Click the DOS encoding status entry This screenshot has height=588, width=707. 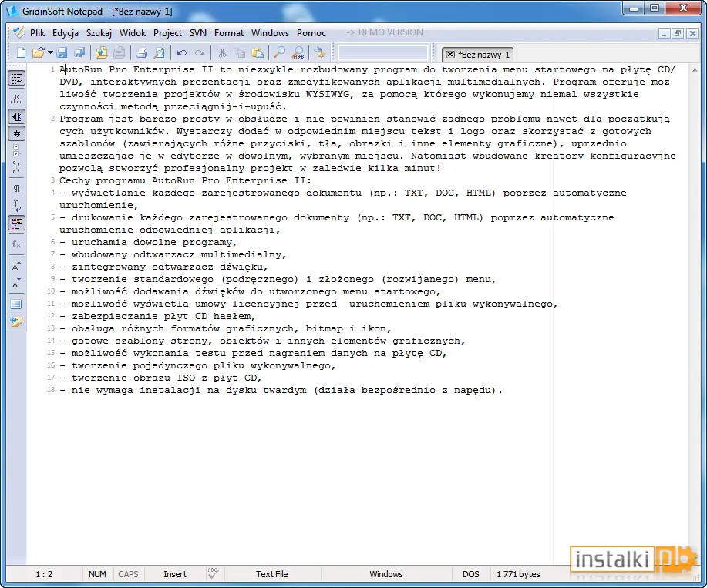click(x=471, y=574)
